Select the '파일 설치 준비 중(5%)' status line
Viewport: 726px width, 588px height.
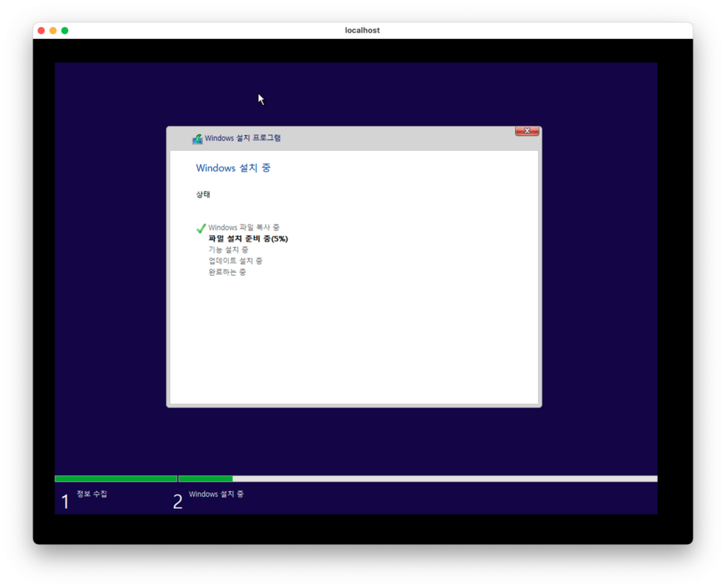pos(248,239)
